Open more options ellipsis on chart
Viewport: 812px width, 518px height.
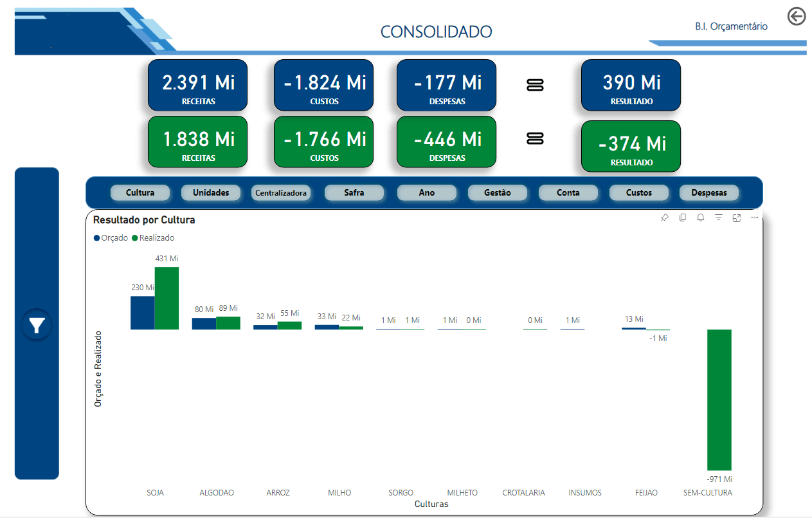click(x=755, y=218)
